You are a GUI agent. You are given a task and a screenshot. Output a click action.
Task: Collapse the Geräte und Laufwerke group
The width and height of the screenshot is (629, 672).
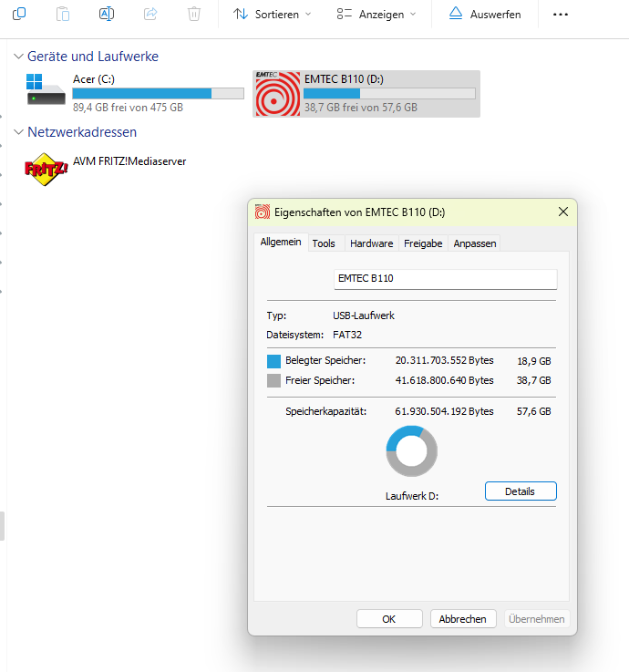point(18,57)
